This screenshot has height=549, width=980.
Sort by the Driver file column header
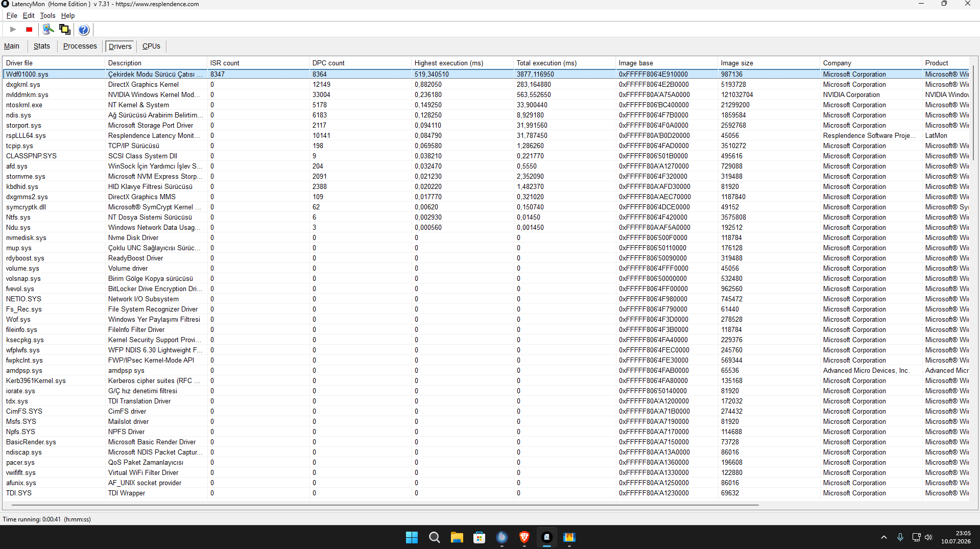pyautogui.click(x=54, y=63)
